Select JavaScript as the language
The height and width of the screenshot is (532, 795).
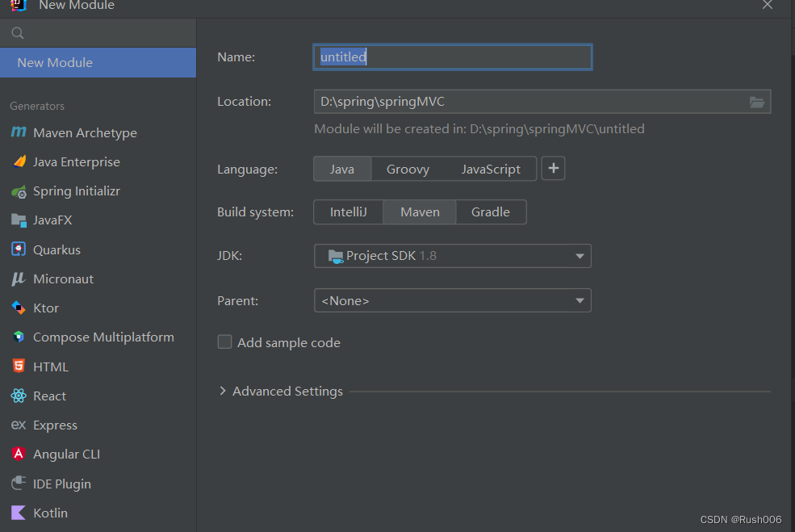[x=490, y=169]
